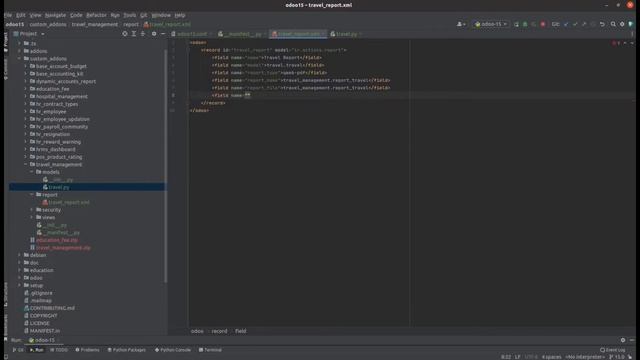Click the expand all icon in Project panel

134,34
